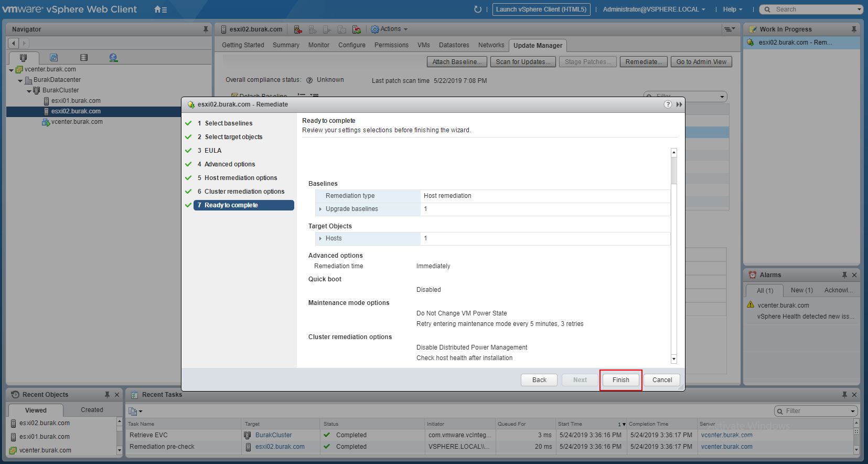Image resolution: width=868 pixels, height=464 pixels.
Task: Click the BurakCluster link in Recent Tasks
Action: (x=273, y=435)
